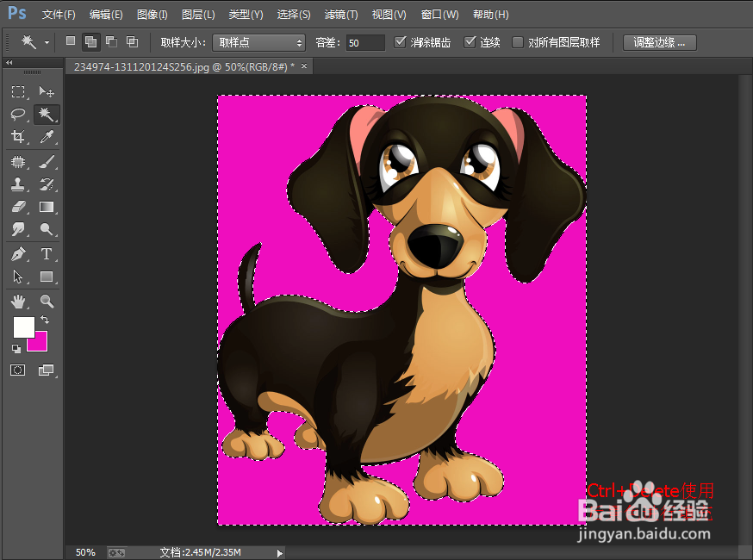Select the Smudge tool
The height and width of the screenshot is (560, 753).
(18, 229)
